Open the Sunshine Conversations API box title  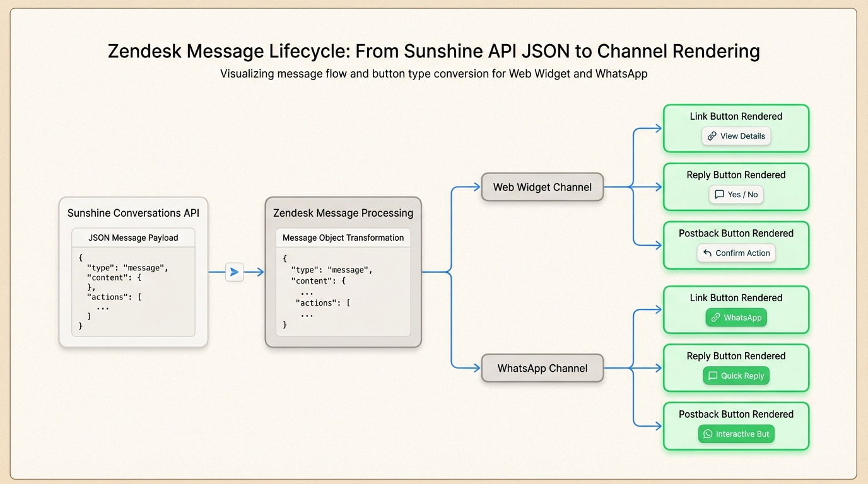coord(133,213)
